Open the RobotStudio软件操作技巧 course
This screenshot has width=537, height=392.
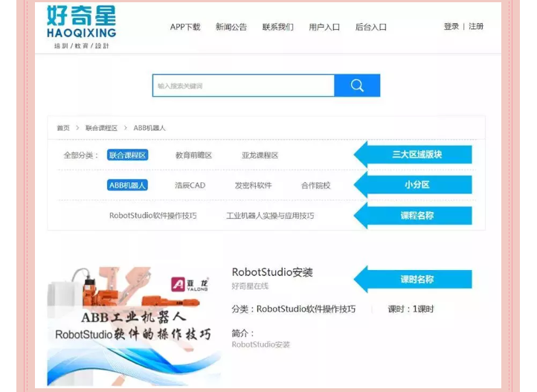tap(153, 216)
